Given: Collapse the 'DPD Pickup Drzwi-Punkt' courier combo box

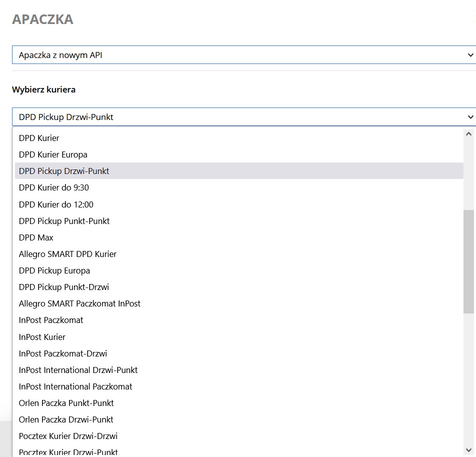Looking at the screenshot, I should (x=244, y=117).
